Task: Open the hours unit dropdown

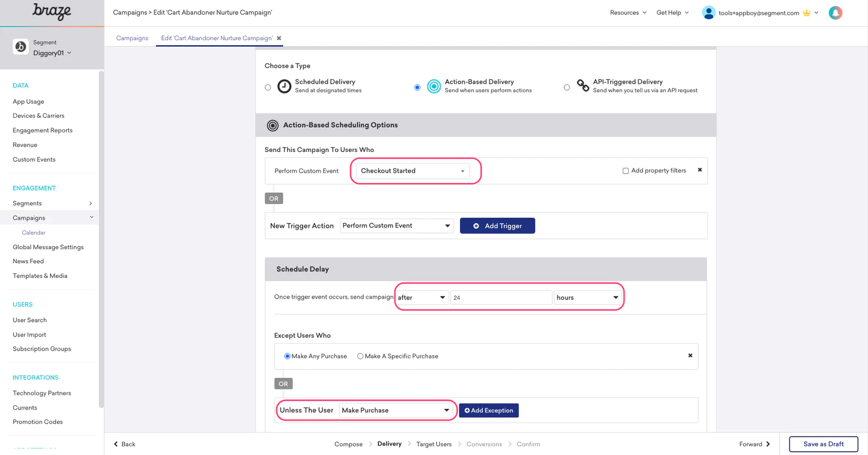Action: pos(587,298)
